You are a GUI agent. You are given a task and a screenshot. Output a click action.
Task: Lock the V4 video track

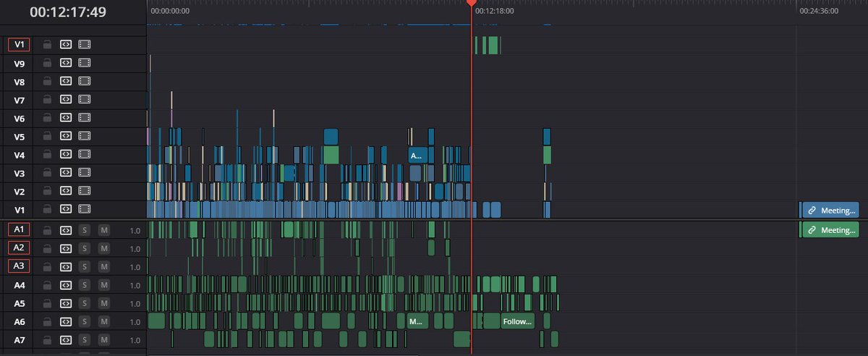(x=47, y=154)
